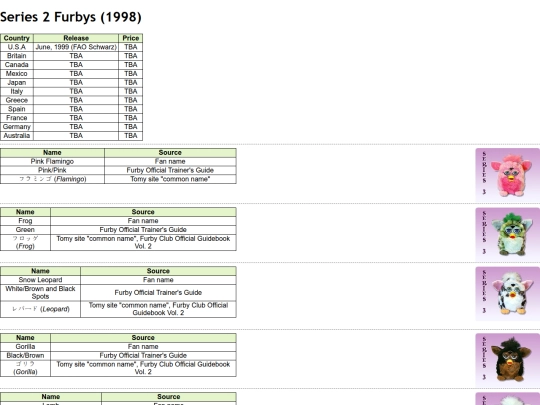Click the Japanese '(Flamingo)' name cell
The width and height of the screenshot is (540, 405).
(x=52, y=179)
